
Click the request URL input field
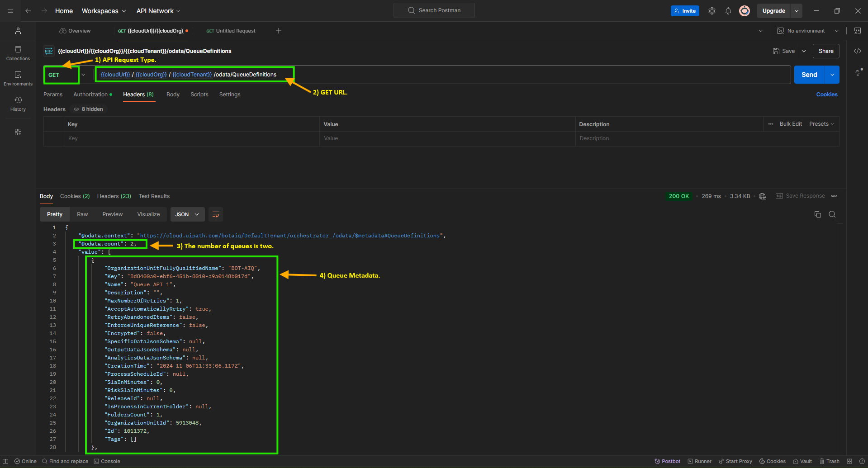[x=441, y=75]
